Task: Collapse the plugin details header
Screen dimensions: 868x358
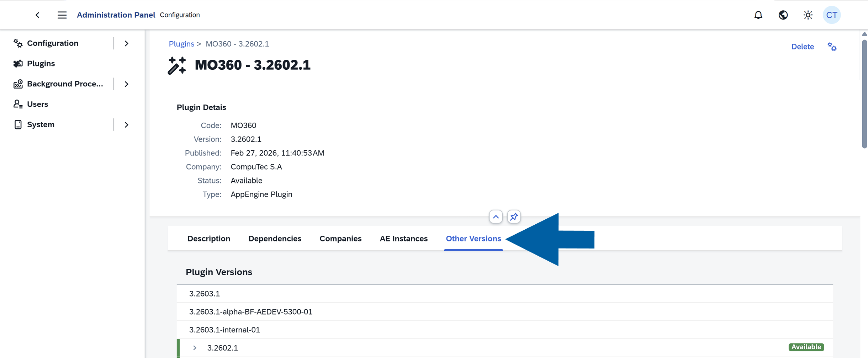Action: 496,217
